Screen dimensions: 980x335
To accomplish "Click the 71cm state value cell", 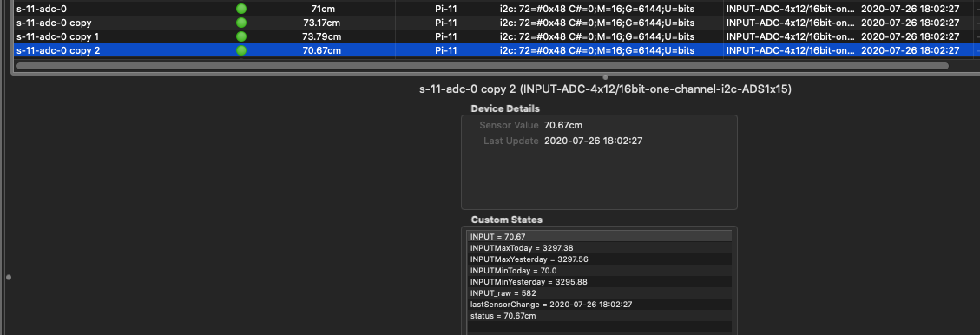I will 323,9.
